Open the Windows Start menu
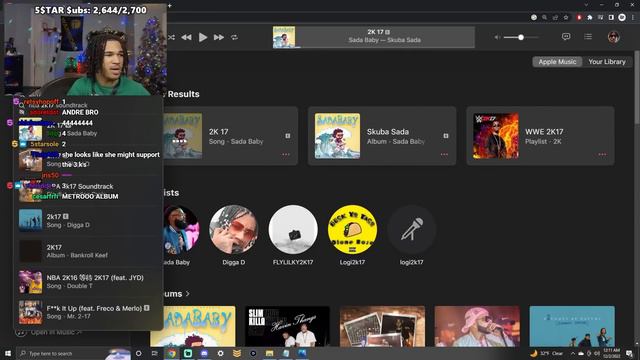 8,353
